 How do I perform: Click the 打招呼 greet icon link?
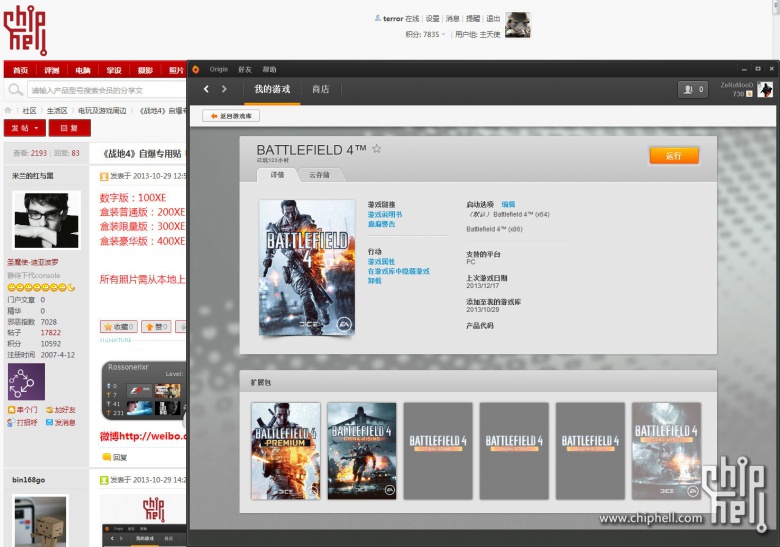[x=22, y=422]
